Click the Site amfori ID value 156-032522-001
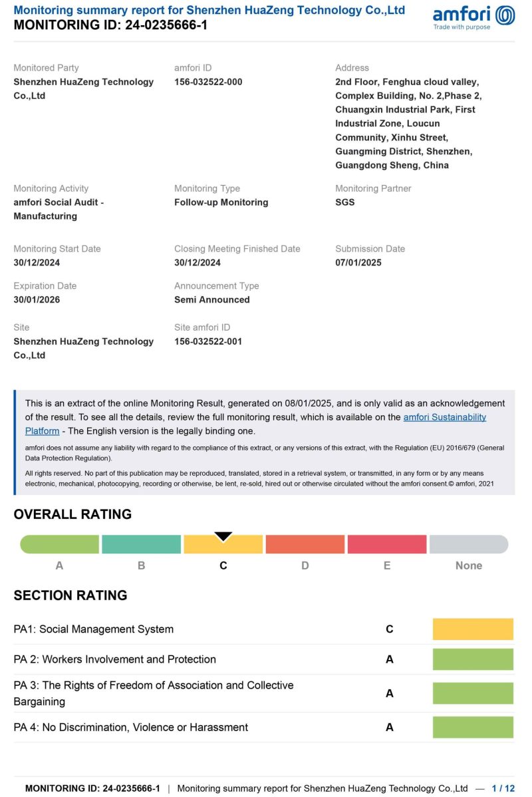532x797 pixels. click(208, 341)
